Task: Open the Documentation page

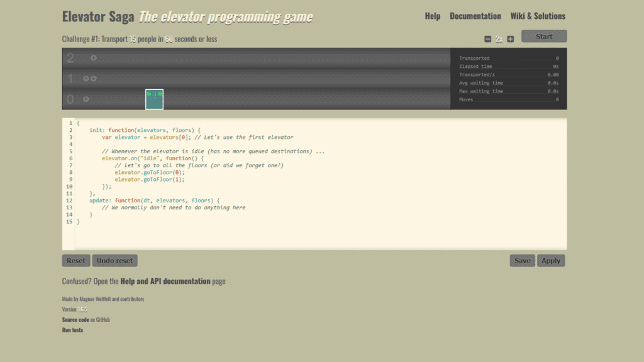Action: (x=475, y=16)
